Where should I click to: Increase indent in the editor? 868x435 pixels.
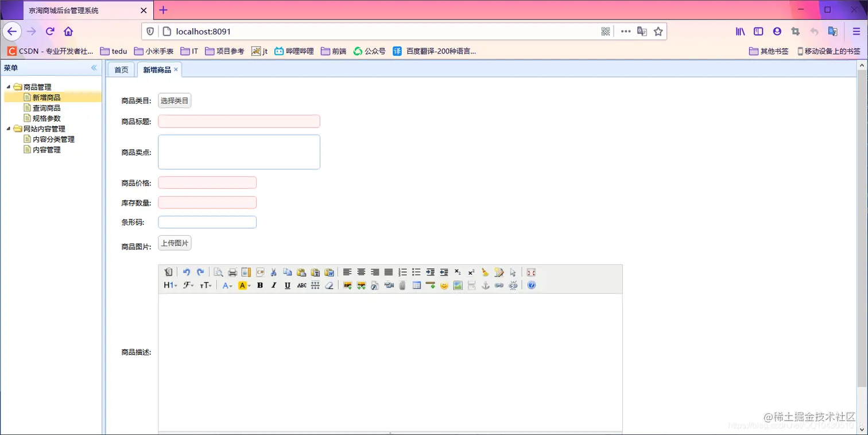coord(430,272)
